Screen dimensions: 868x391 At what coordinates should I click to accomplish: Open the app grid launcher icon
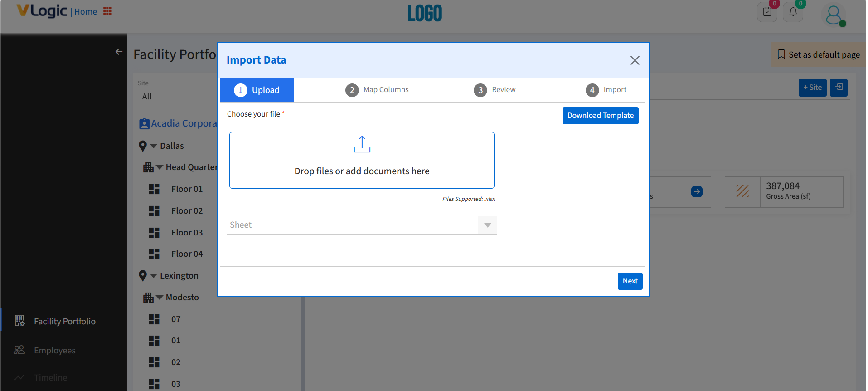click(107, 11)
